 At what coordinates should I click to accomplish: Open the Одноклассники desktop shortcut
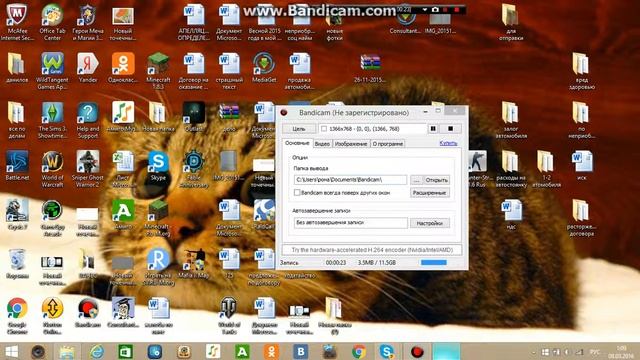pyautogui.click(x=123, y=68)
